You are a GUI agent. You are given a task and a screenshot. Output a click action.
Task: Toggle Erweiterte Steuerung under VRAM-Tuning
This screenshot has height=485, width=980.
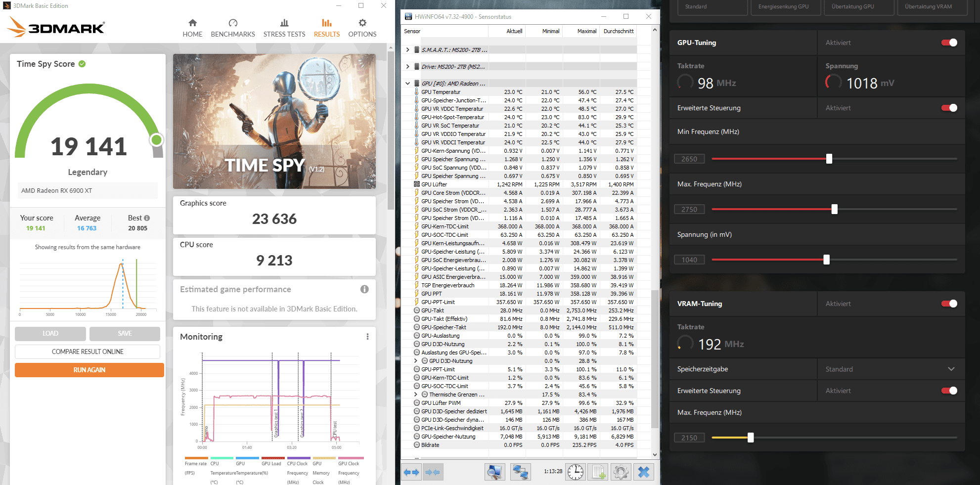coord(949,391)
